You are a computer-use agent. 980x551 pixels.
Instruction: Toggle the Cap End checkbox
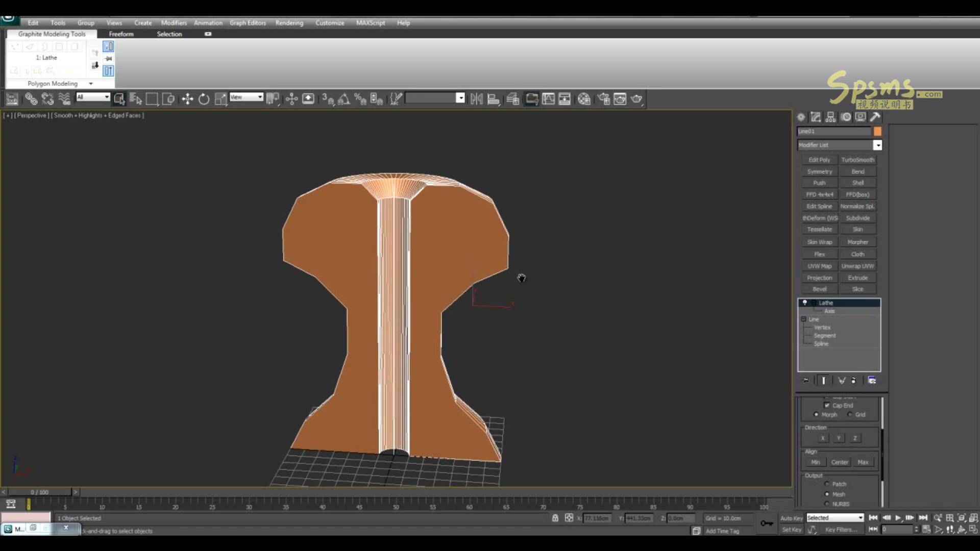click(x=827, y=405)
